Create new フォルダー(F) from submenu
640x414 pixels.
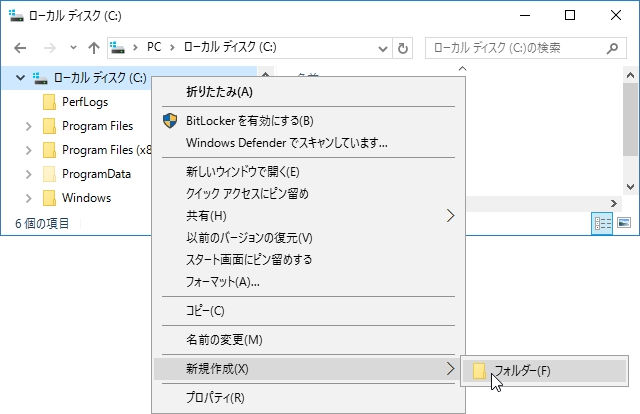pyautogui.click(x=544, y=371)
